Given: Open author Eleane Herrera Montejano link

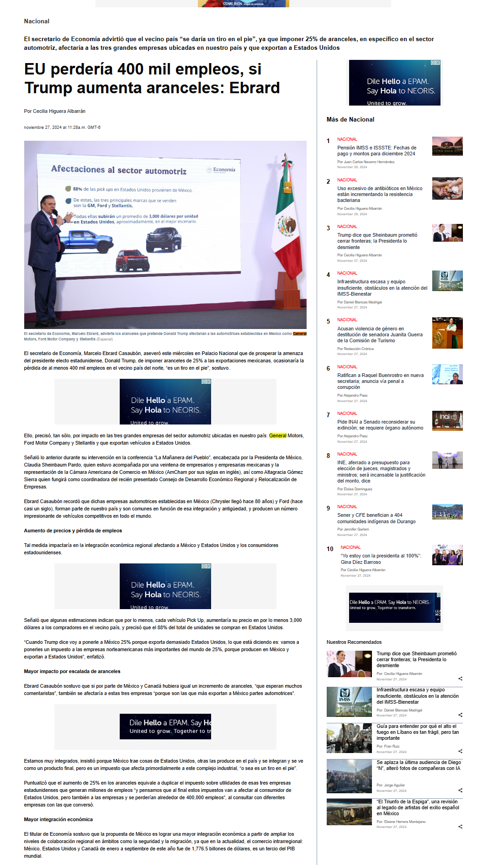Looking at the screenshot, I should pos(405,822).
